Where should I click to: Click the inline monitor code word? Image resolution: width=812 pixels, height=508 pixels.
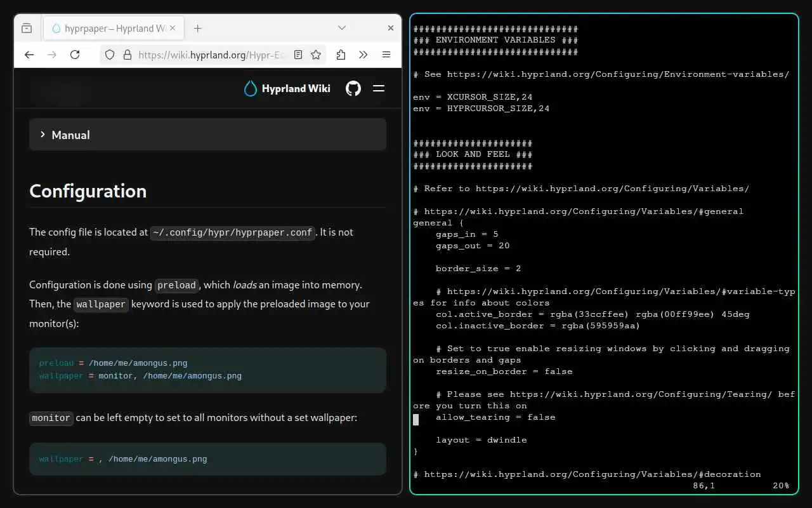[51, 418]
